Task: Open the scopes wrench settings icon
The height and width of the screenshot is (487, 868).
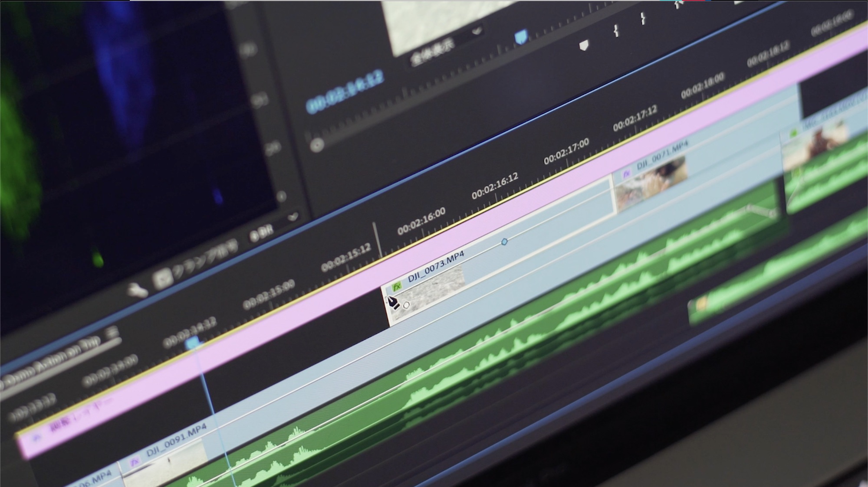Action: 138,290
